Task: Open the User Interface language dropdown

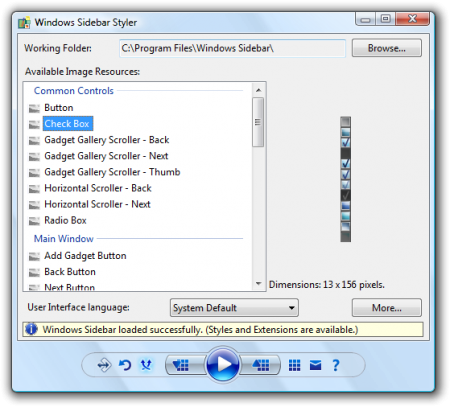Action: tap(234, 307)
